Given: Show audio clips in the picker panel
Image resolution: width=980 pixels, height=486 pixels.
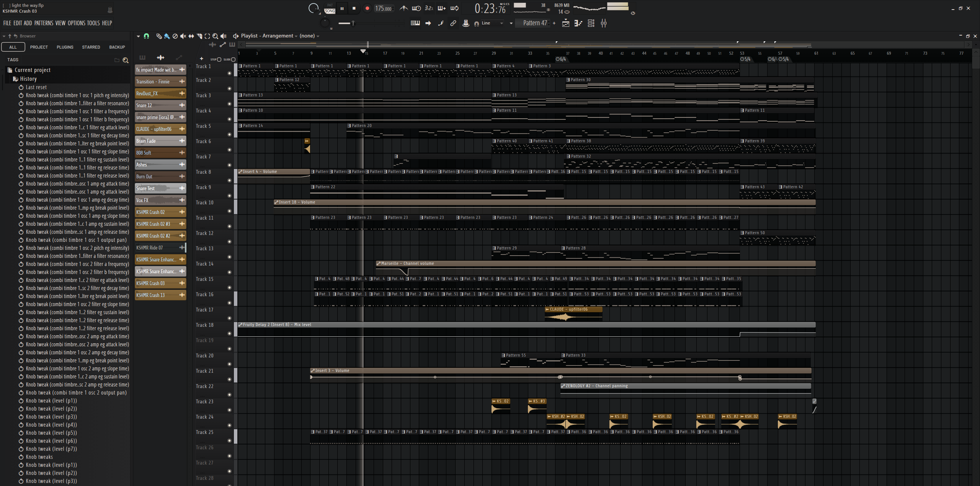Looking at the screenshot, I should pos(160,58).
